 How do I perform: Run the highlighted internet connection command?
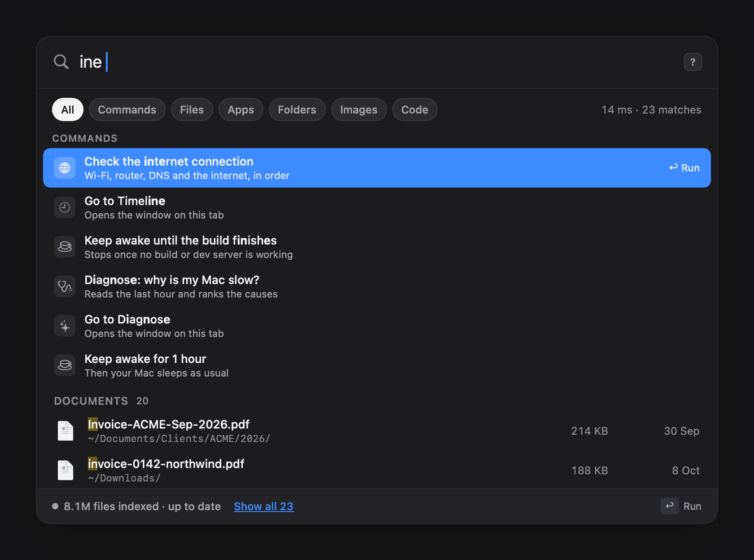pos(684,168)
